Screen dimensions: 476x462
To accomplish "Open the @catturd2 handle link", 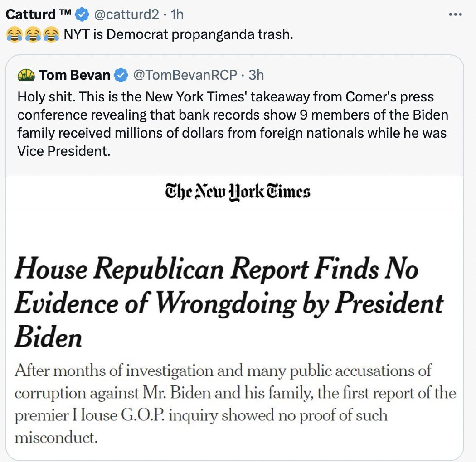I will [126, 14].
